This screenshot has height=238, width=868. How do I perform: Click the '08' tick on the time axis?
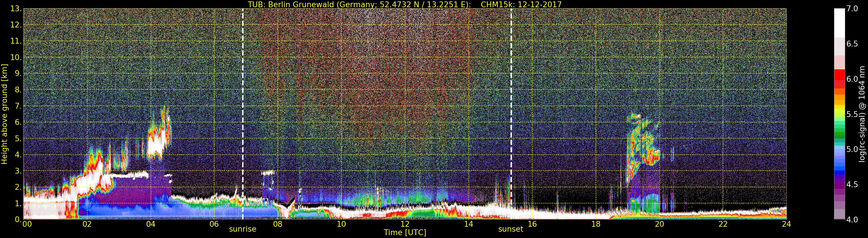278,224
